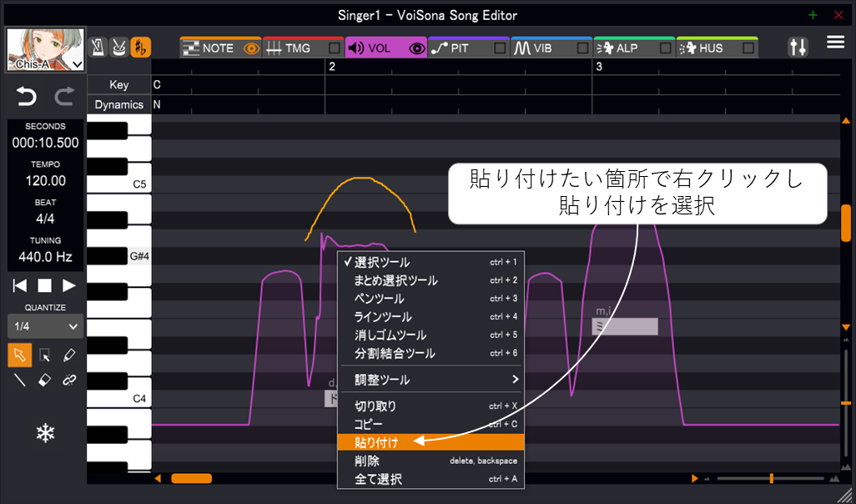The height and width of the screenshot is (504, 856).
Task: Toggle VOL layer eye visibility
Action: (417, 48)
